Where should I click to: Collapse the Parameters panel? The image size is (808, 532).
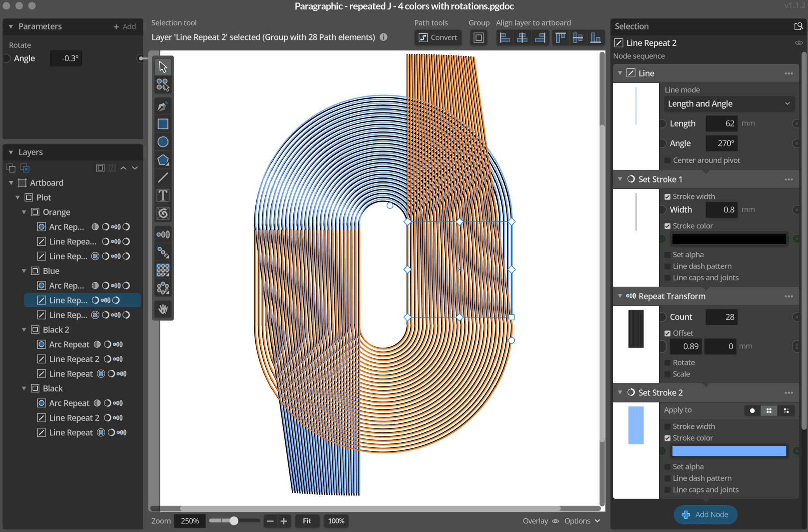coord(11,26)
